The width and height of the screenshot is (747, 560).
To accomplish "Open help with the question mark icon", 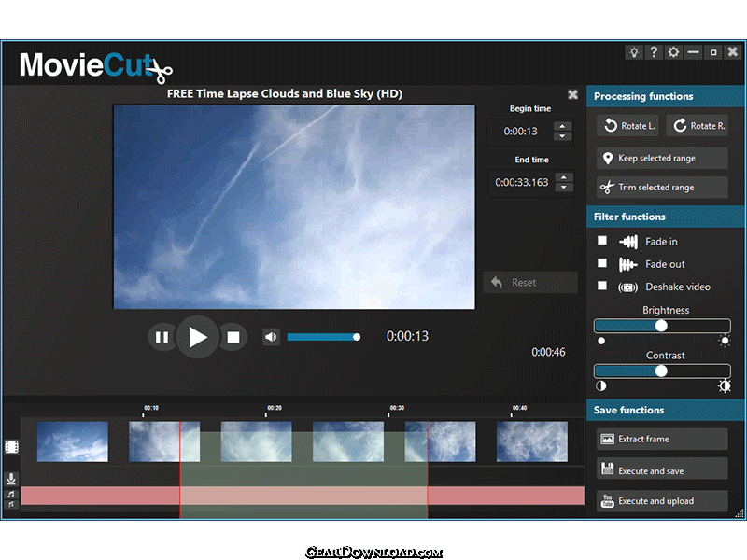I will [654, 52].
